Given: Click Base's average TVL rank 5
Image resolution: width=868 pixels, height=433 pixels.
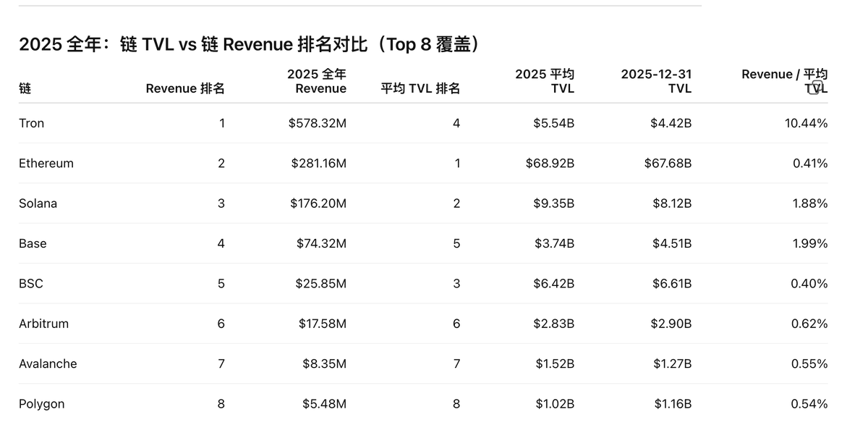Looking at the screenshot, I should [x=456, y=243].
